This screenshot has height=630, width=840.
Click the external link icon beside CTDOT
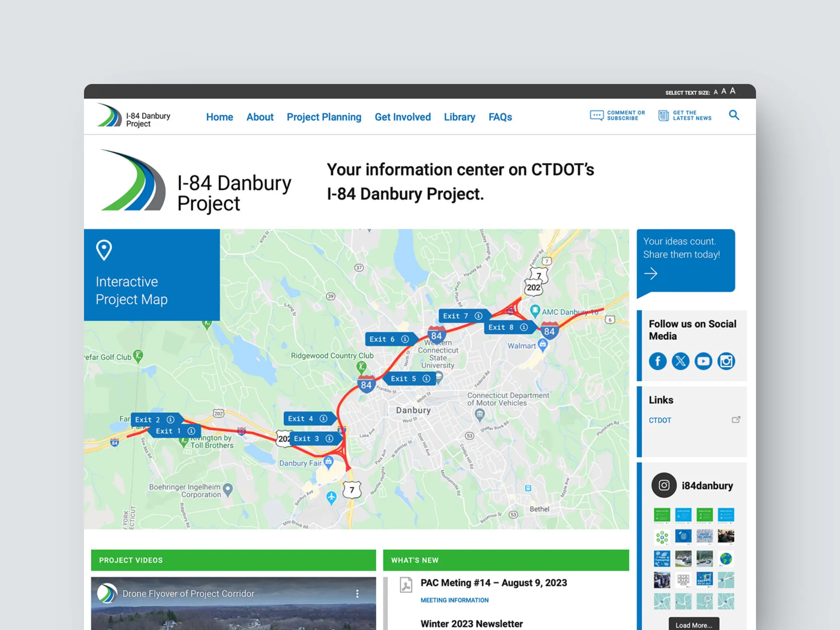736,420
